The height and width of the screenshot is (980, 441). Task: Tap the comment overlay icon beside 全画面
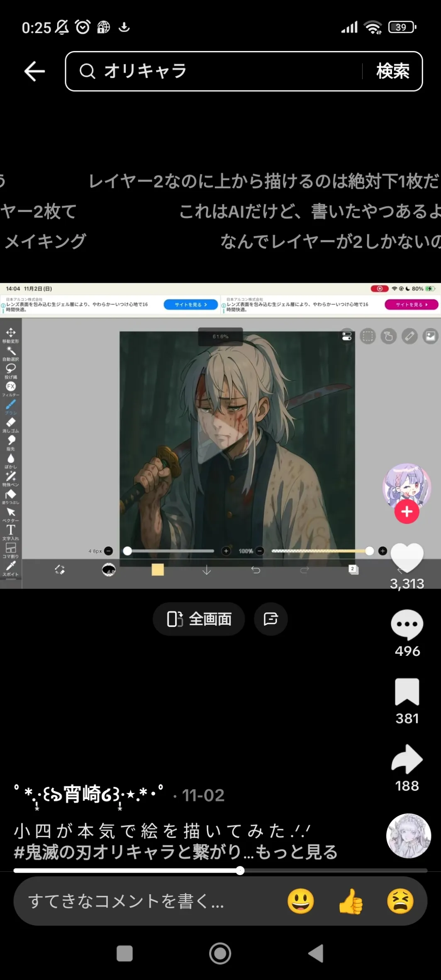270,619
